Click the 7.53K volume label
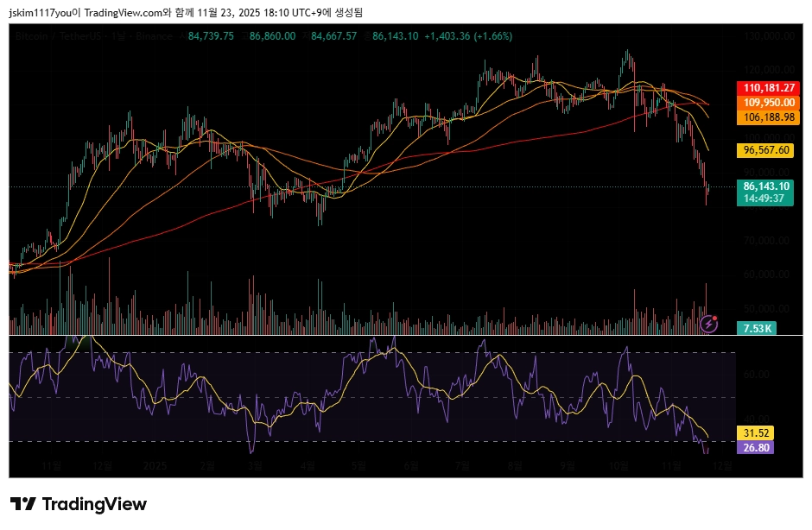This screenshot has height=530, width=812. pos(757,328)
